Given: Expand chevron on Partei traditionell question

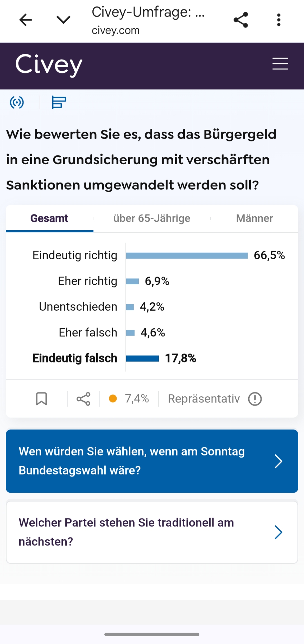Looking at the screenshot, I should pos(278,532).
